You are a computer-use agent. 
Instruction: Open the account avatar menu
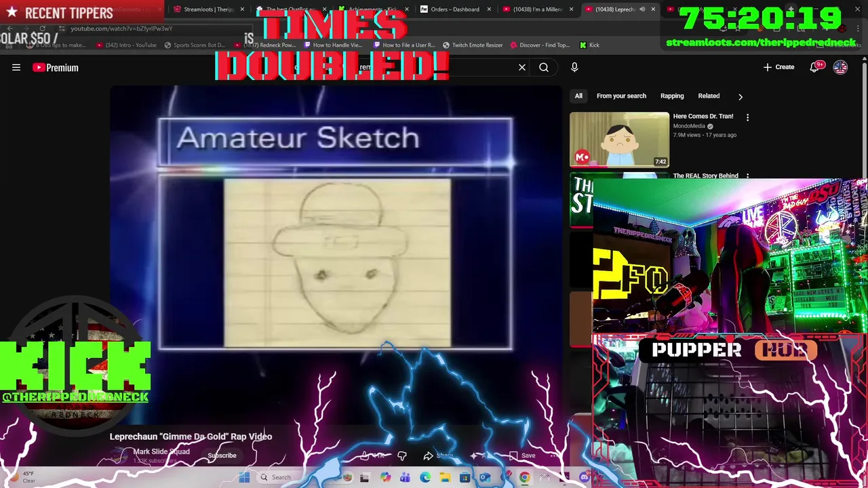click(840, 67)
